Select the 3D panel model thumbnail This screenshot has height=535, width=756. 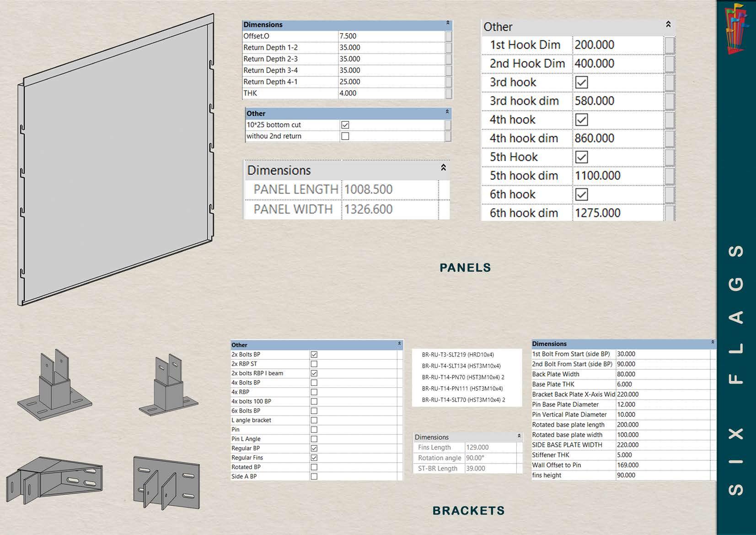point(116,159)
